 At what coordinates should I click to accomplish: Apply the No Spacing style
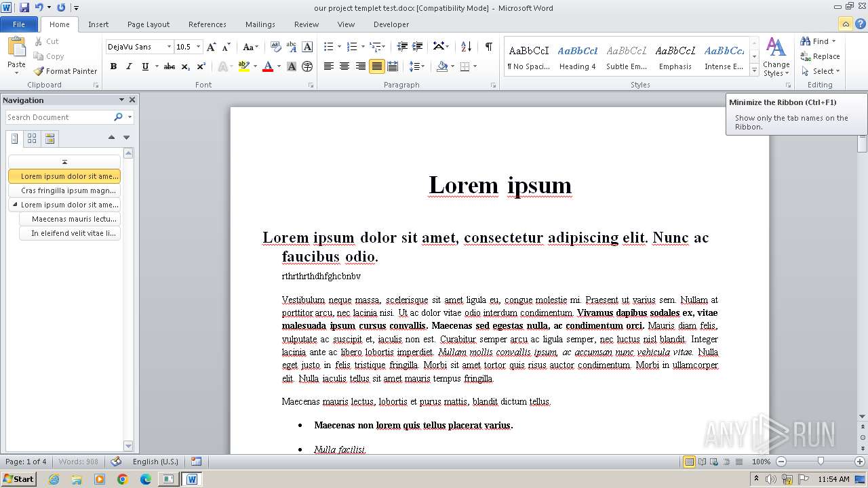pos(529,58)
